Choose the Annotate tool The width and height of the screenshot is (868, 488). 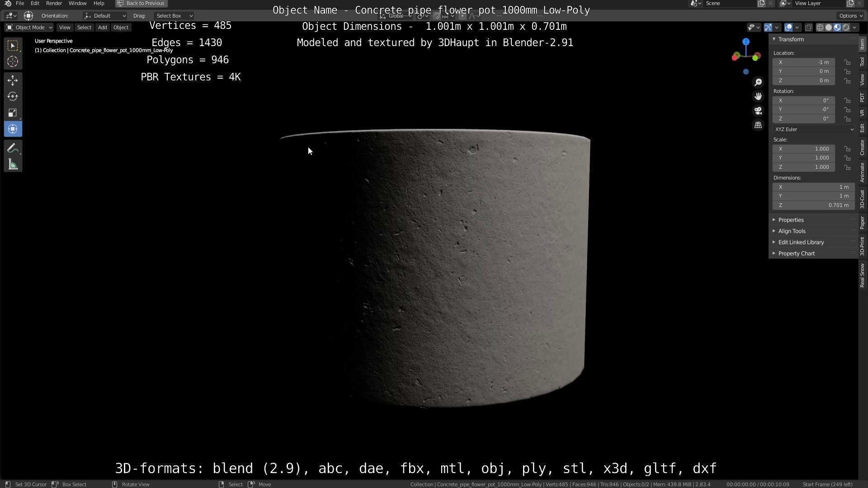pyautogui.click(x=13, y=148)
